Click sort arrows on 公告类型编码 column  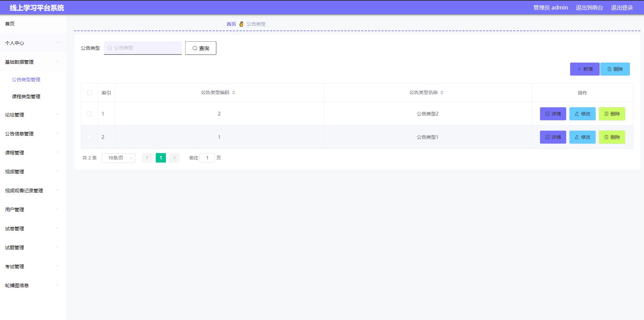point(234,92)
